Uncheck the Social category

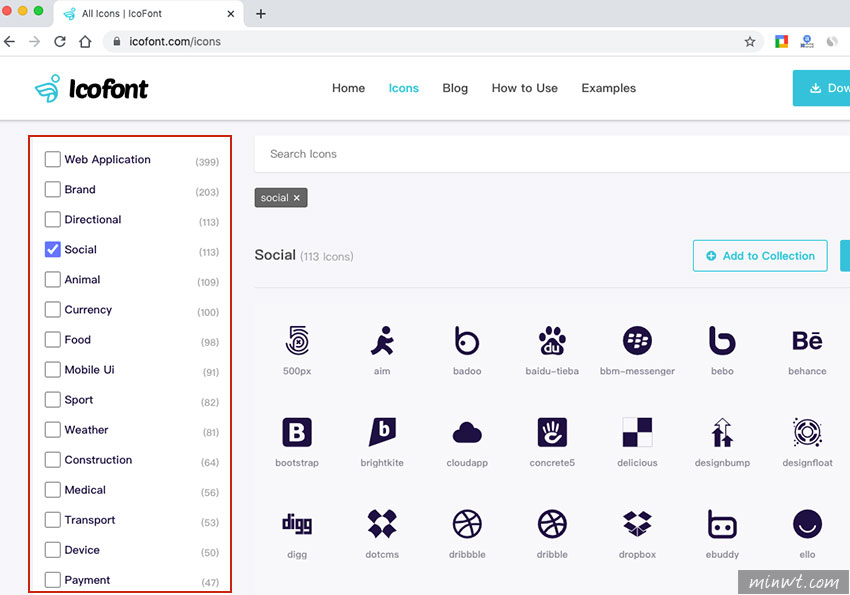pyautogui.click(x=53, y=249)
